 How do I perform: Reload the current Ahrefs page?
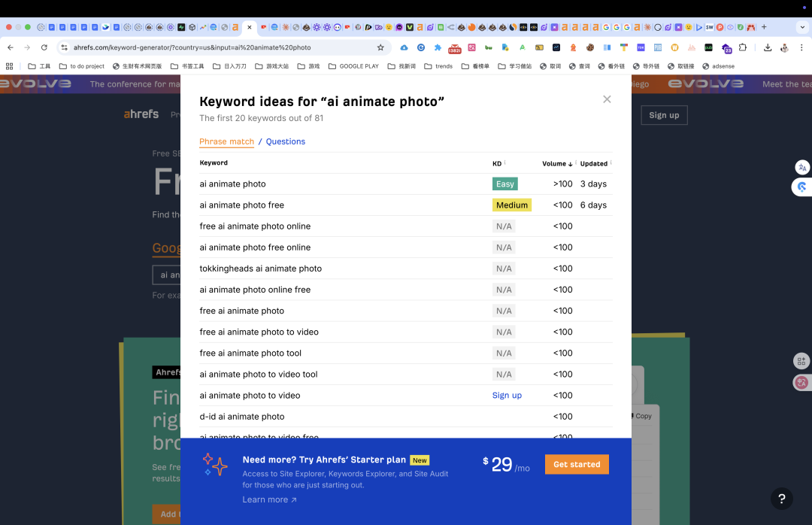click(x=44, y=47)
